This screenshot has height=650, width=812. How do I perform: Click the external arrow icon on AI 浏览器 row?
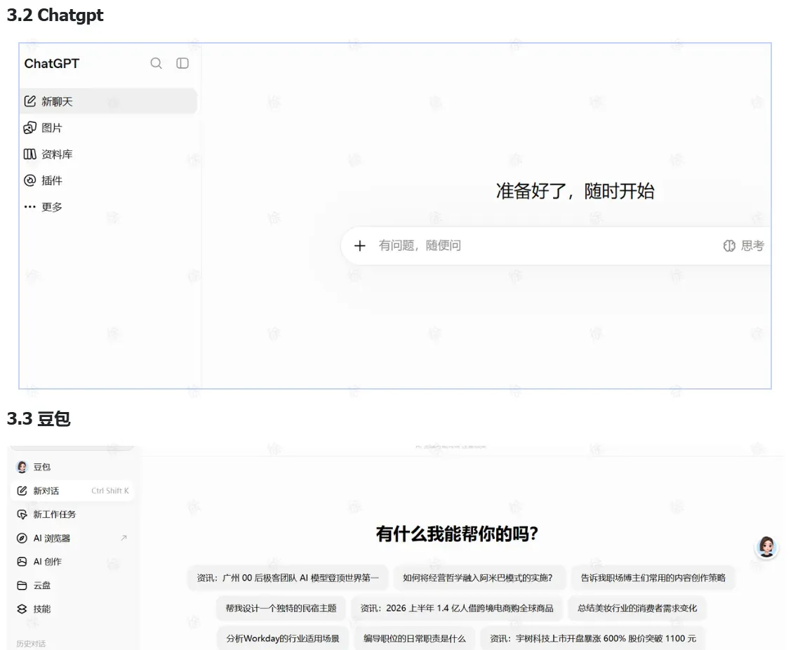coord(124,538)
